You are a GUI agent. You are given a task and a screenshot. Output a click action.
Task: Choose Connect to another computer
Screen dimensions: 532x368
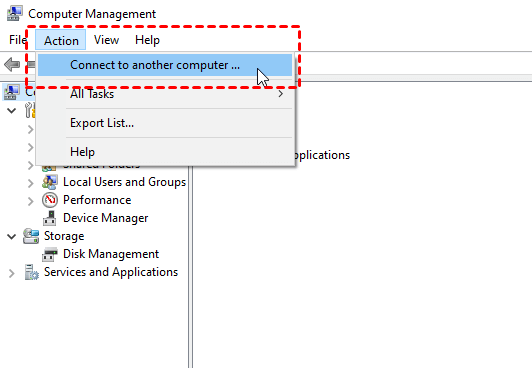tap(165, 65)
